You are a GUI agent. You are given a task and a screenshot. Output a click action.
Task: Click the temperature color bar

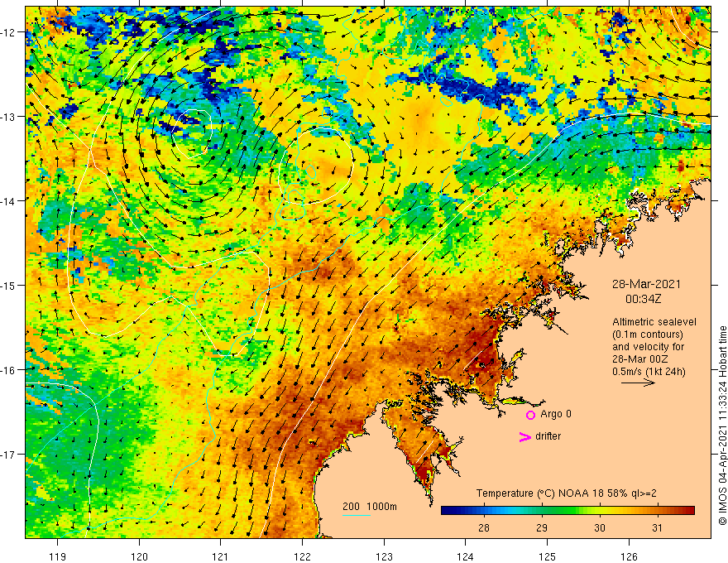click(568, 511)
